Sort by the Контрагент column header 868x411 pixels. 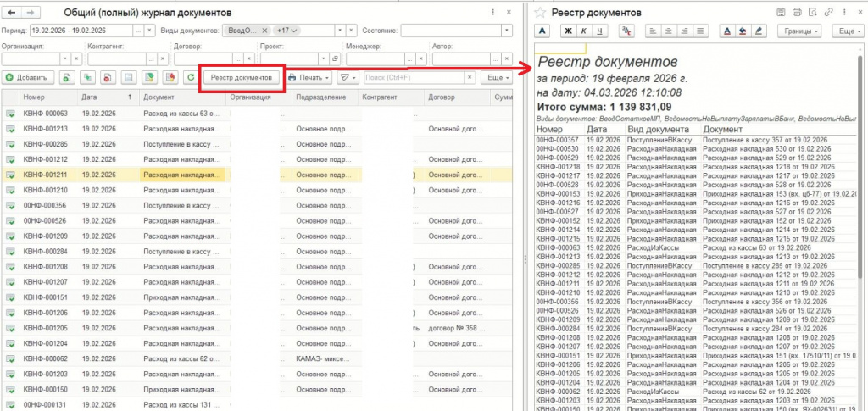pyautogui.click(x=391, y=97)
